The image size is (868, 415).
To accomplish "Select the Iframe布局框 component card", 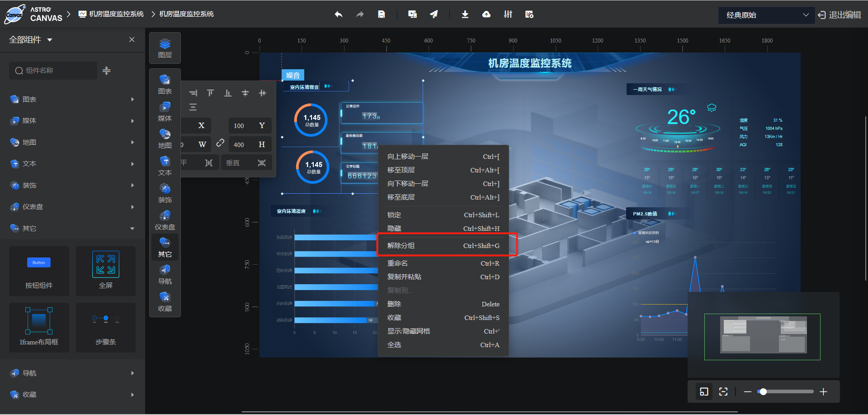I will tap(39, 327).
